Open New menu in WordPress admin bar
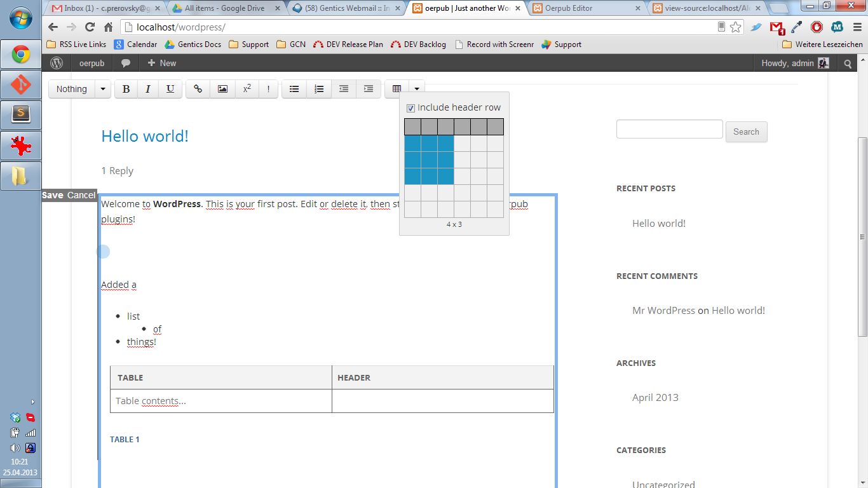Viewport: 868px width, 488px height. tap(161, 63)
